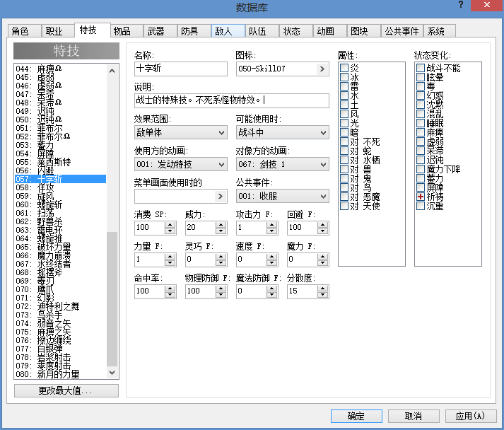This screenshot has height=430, width=504.
Task: Decrease 分散度 value with down arrow
Action: 323,294
